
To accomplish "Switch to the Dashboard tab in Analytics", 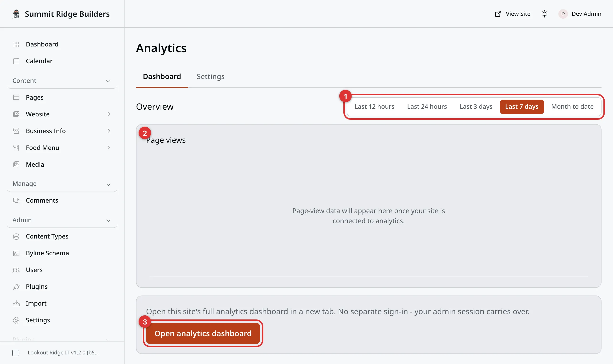I will (162, 77).
